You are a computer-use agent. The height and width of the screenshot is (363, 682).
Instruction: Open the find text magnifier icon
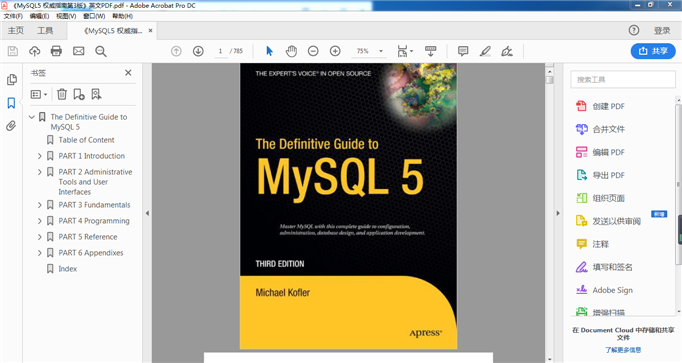[x=100, y=51]
